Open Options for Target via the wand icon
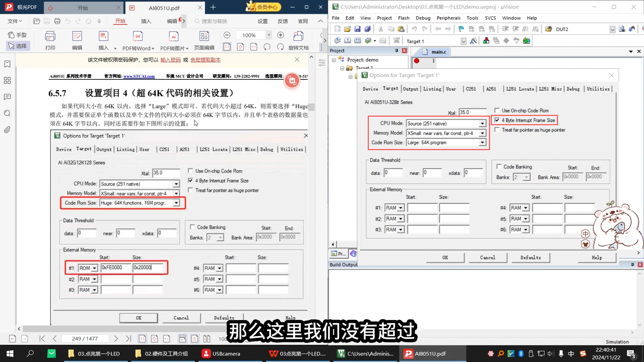Viewport: 644px width, 362px height. 473,41
